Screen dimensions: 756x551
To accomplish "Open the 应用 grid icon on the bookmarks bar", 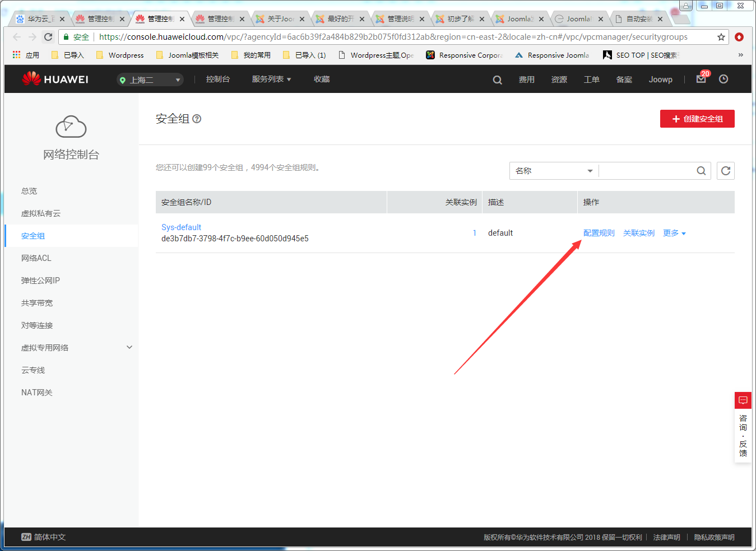I will pyautogui.click(x=15, y=54).
